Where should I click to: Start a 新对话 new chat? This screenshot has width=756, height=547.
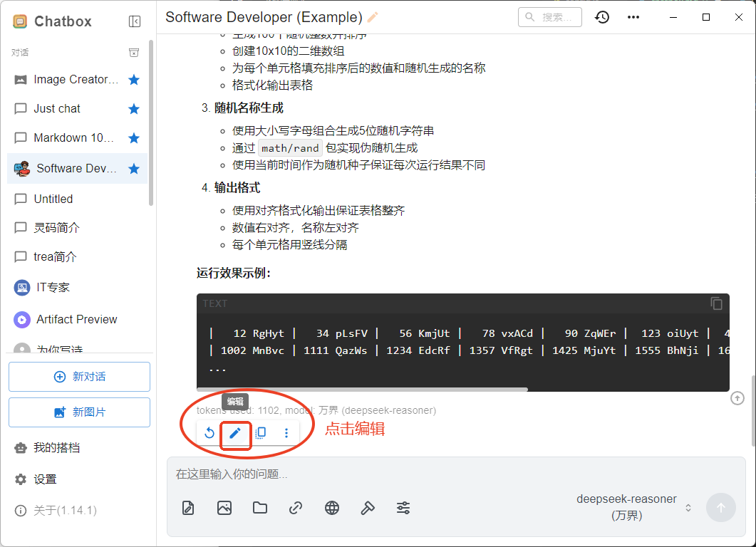point(79,377)
